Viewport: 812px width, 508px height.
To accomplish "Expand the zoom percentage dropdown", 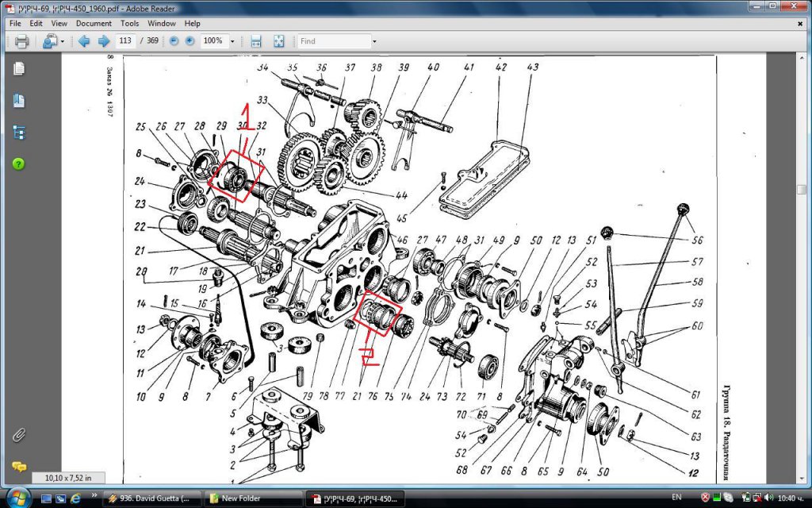I will [x=232, y=41].
